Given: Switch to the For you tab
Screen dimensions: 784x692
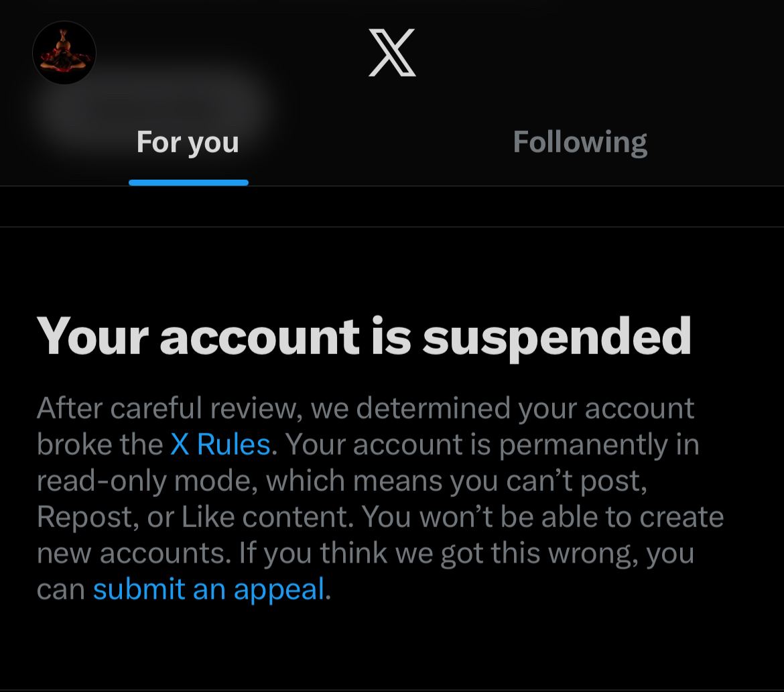Looking at the screenshot, I should [x=188, y=142].
